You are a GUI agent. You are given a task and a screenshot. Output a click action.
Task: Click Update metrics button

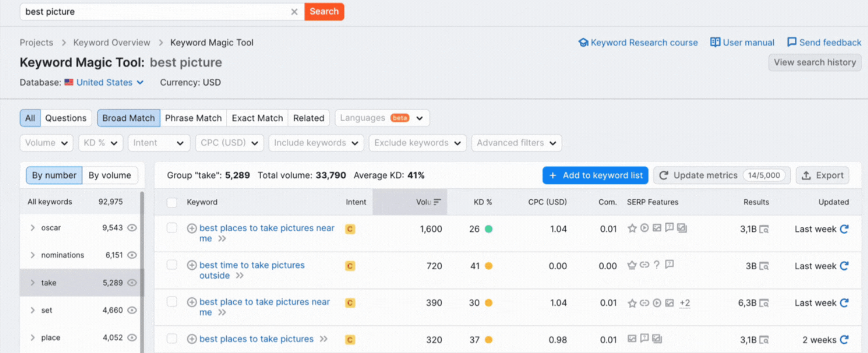(722, 175)
